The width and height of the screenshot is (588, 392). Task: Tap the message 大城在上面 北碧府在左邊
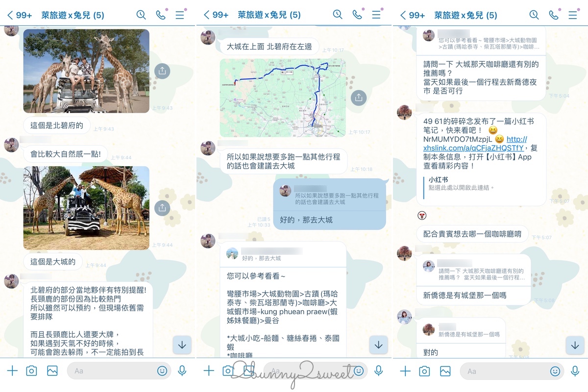point(269,47)
